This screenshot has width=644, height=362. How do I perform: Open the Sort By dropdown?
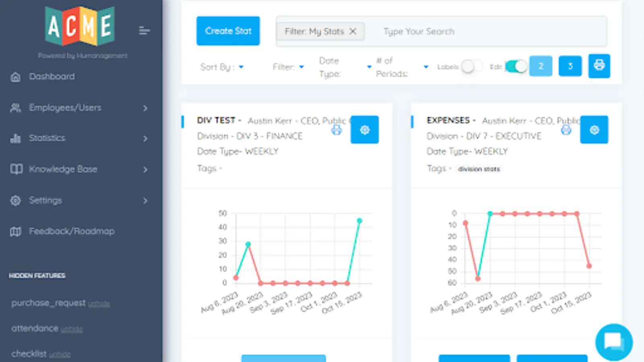click(222, 67)
